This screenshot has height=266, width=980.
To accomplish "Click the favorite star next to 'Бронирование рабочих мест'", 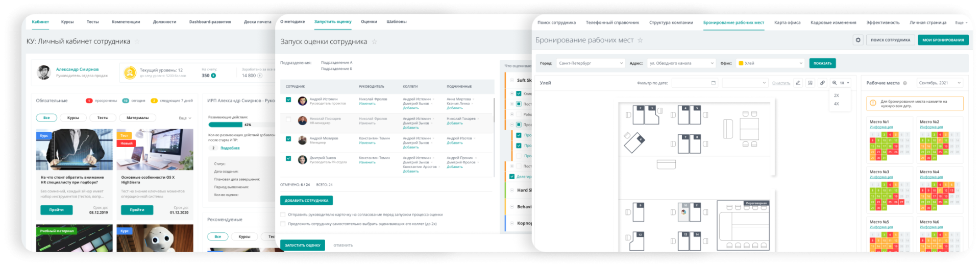I will click(640, 40).
